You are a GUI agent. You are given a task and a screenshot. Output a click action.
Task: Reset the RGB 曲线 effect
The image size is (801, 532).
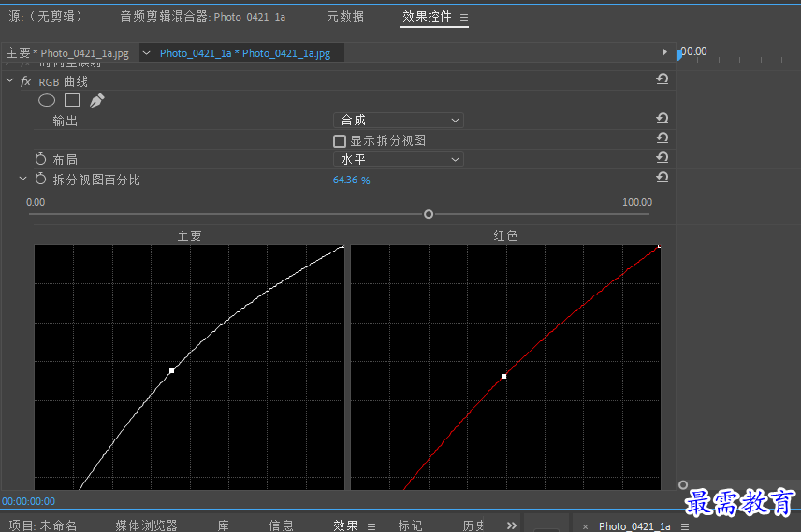(663, 79)
